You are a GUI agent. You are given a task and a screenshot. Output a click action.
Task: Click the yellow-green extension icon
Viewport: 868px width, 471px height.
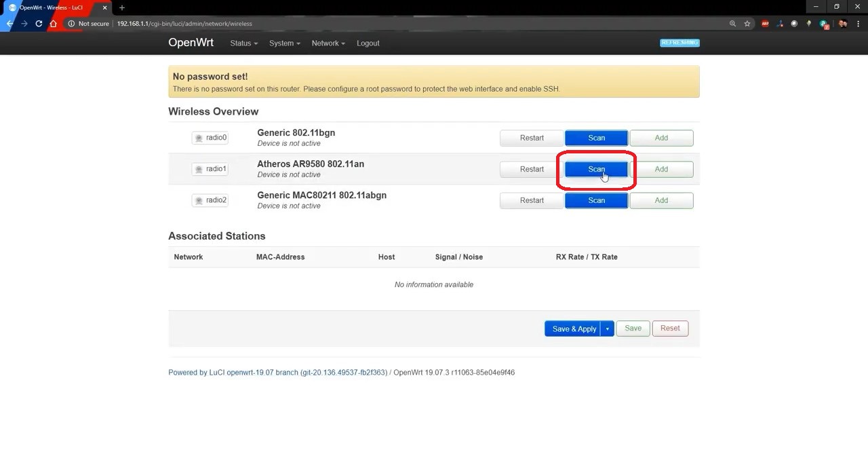tap(808, 24)
